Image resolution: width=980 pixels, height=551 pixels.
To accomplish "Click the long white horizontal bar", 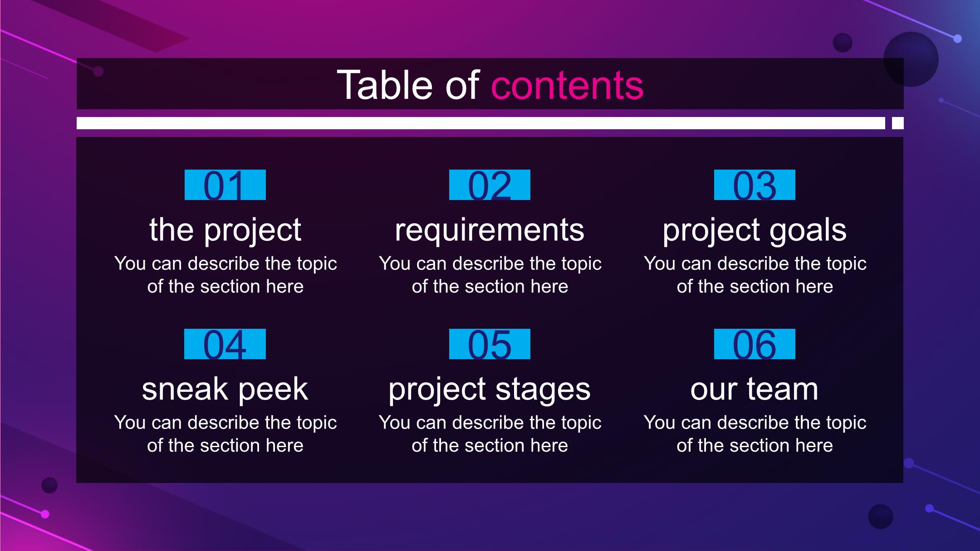I will point(481,123).
